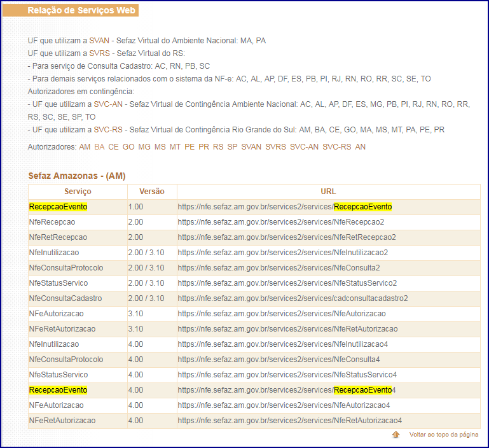Jump to AM in Autorizadores list
This screenshot has height=448, width=489.
point(85,147)
